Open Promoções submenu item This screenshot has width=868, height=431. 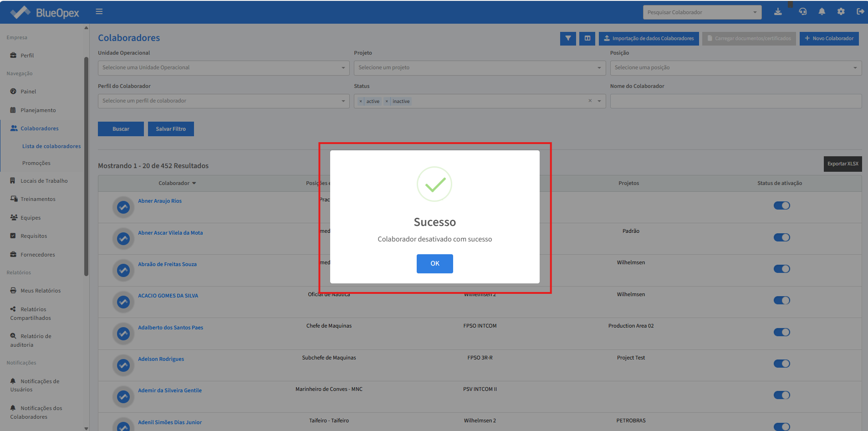[x=36, y=163]
